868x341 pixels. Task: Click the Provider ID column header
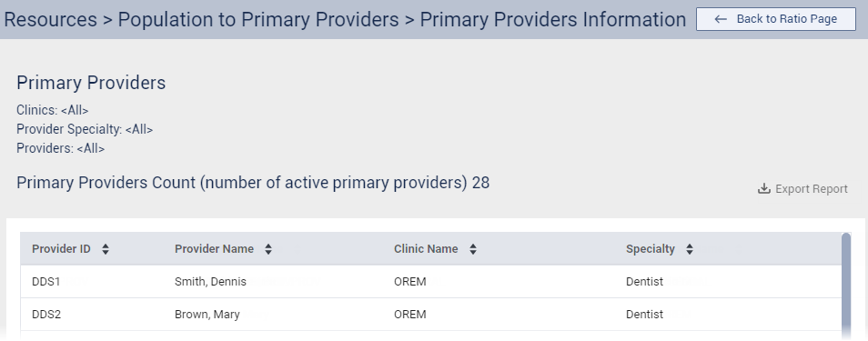[x=61, y=249]
